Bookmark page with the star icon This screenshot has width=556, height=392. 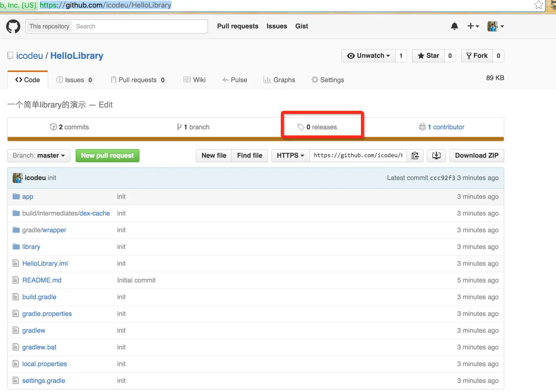tap(539, 5)
